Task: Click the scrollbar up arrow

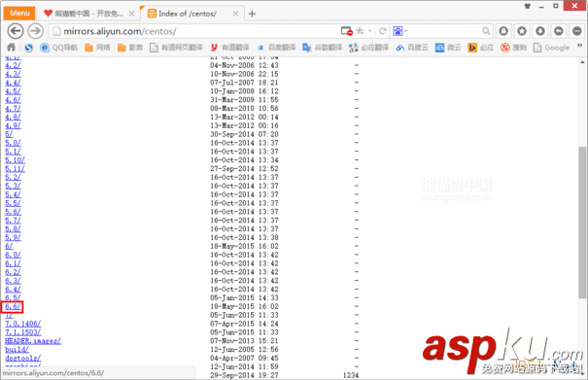Action: (582, 62)
